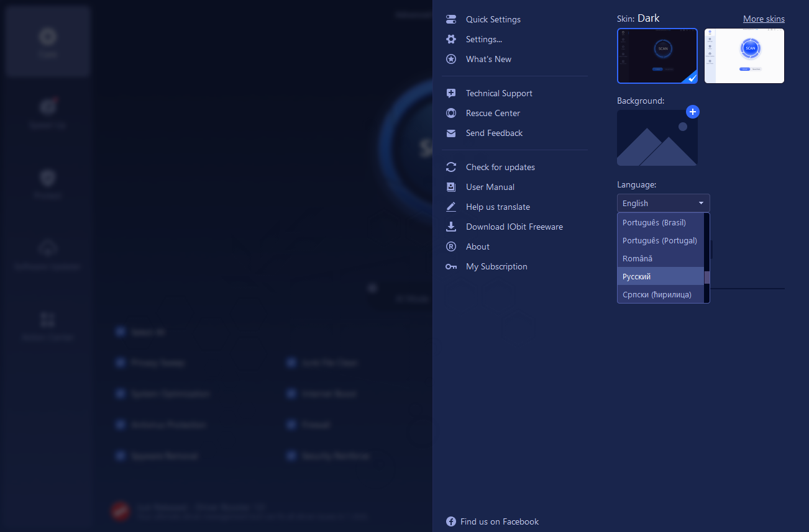Viewport: 809px width, 532px height.
Task: Select the Dark skin thumbnail
Action: 657,56
